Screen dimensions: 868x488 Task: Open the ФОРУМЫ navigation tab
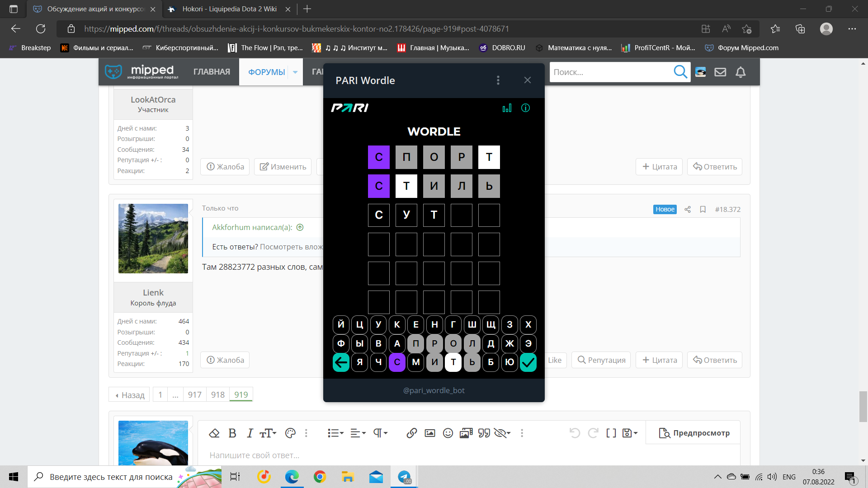click(266, 72)
